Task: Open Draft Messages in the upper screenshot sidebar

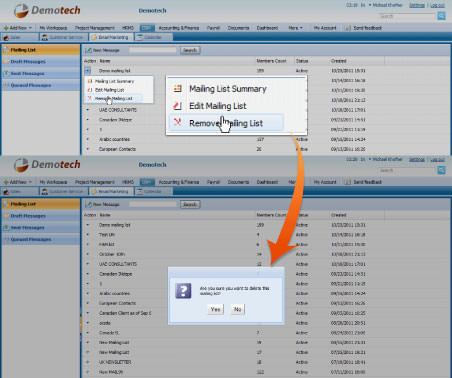Action: [x=41, y=62]
